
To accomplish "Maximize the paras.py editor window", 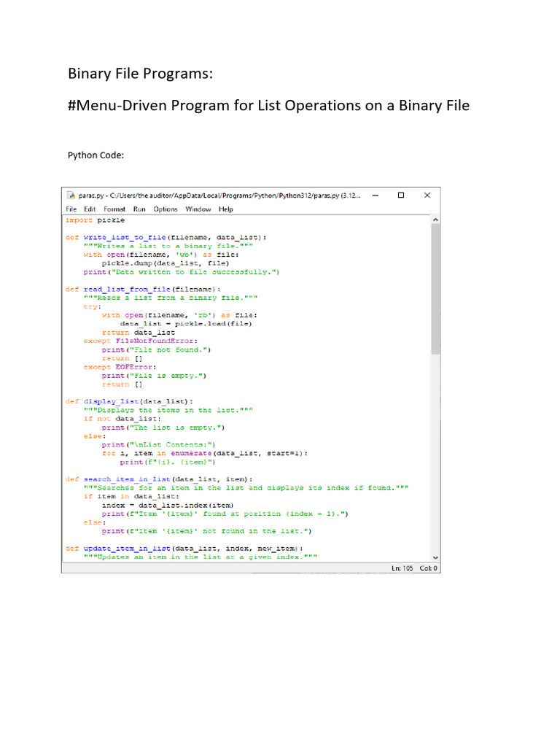I will (x=400, y=196).
